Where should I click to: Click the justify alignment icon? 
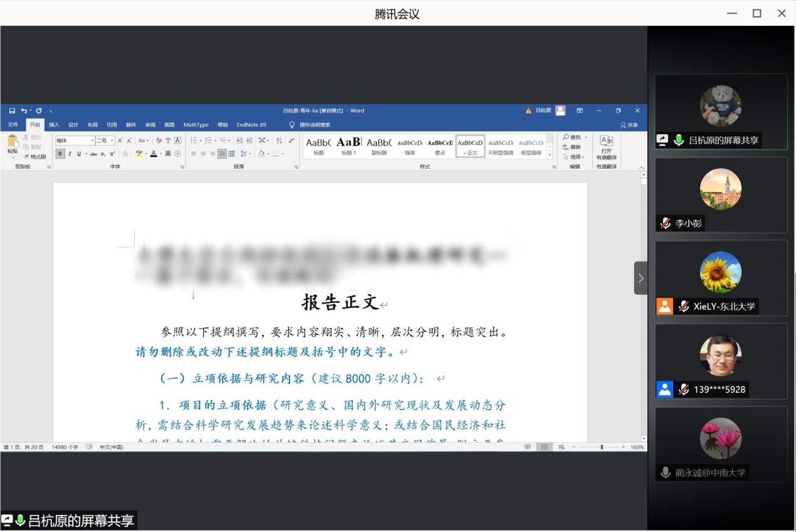pos(222,154)
